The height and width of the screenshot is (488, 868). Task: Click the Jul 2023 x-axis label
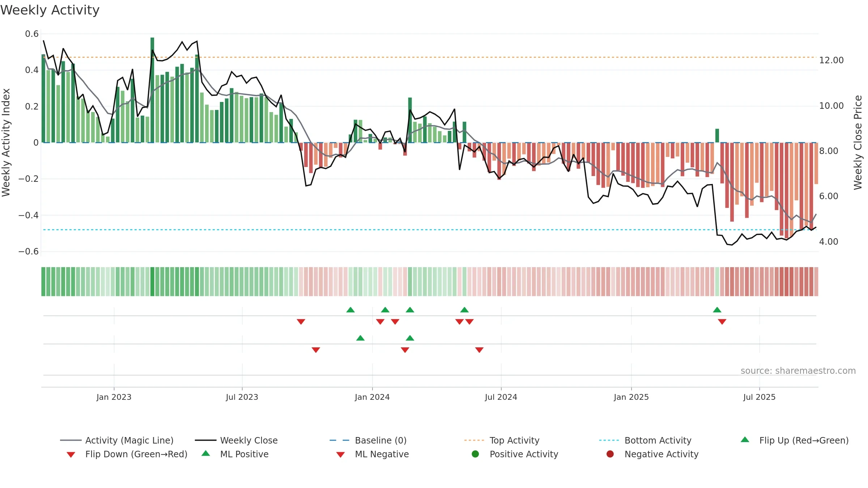(x=242, y=397)
